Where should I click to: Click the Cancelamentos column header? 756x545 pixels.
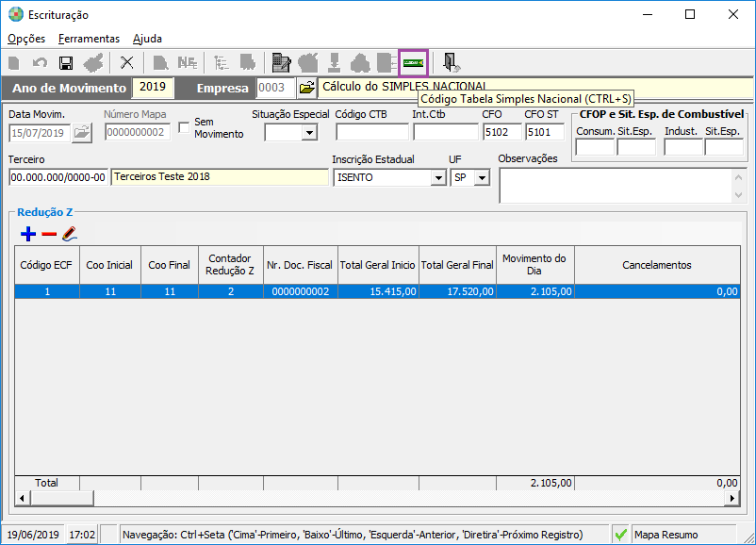657,265
